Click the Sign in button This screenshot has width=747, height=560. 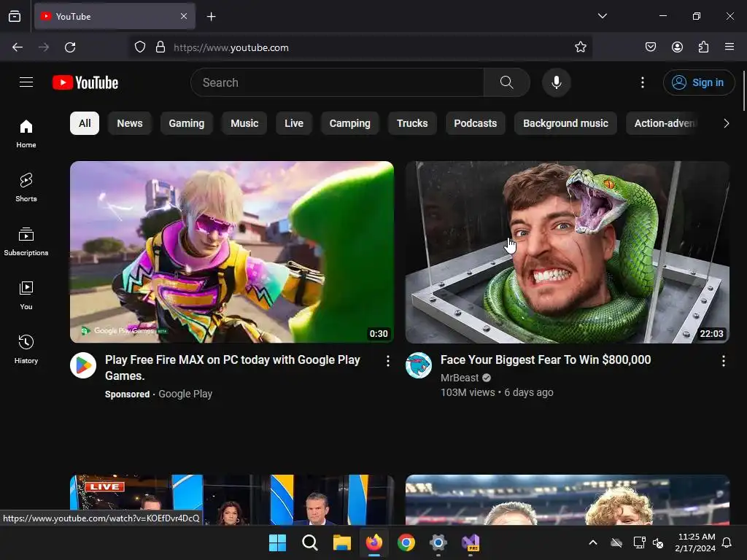698,82
